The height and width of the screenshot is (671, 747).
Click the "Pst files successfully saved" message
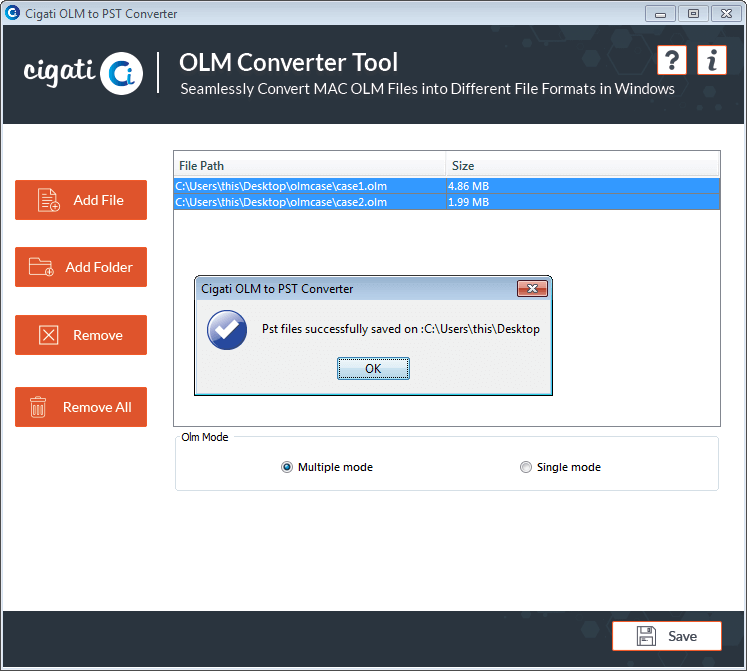[401, 329]
